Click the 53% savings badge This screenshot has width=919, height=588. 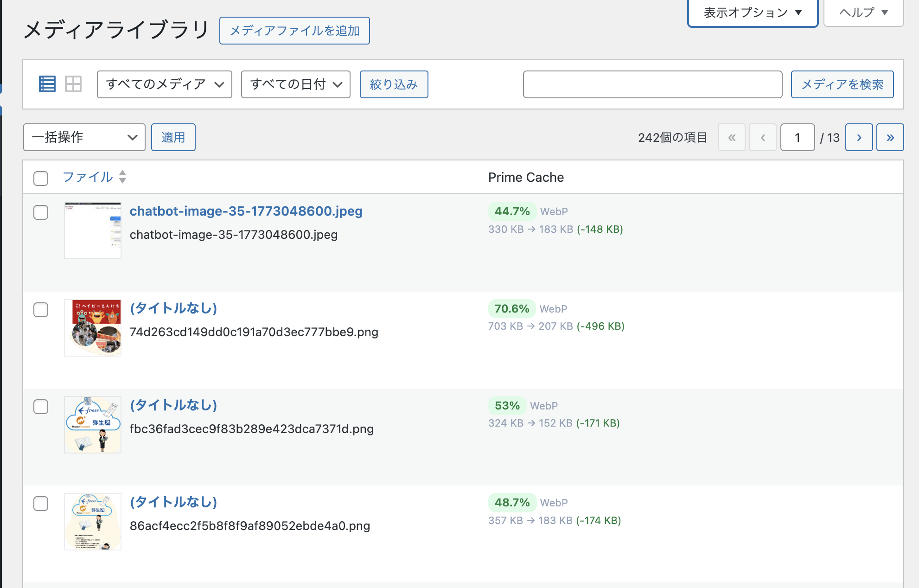pos(507,406)
